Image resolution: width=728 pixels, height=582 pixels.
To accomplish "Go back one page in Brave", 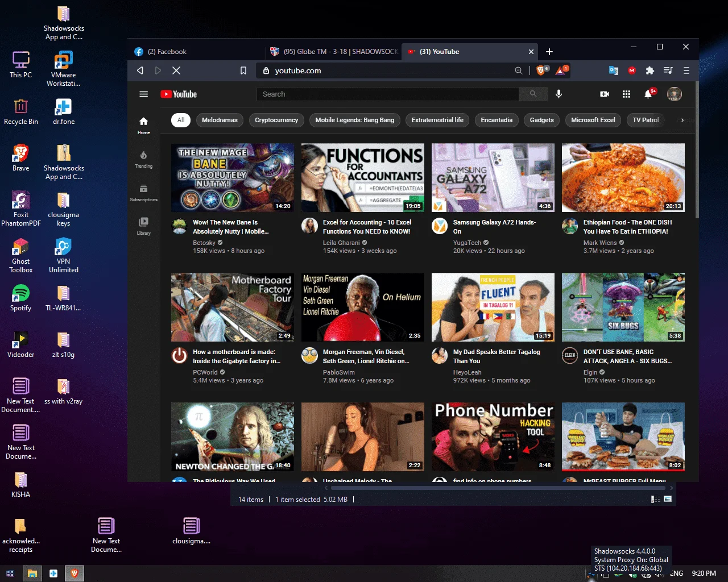I will pos(140,70).
